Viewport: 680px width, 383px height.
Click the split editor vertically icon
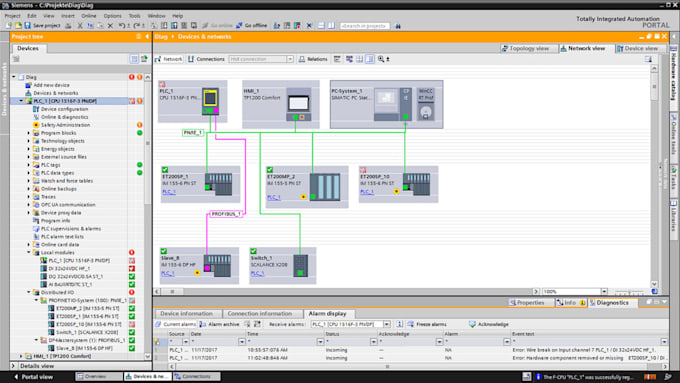331,26
